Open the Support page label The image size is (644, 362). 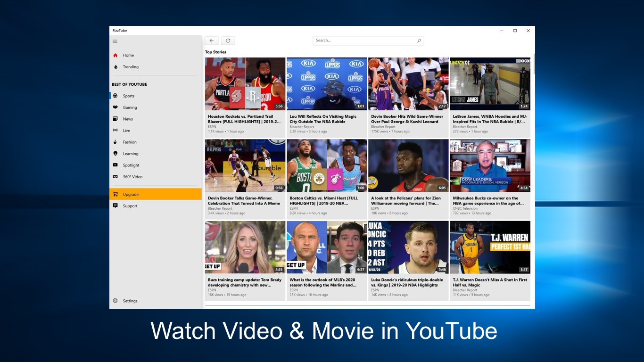pyautogui.click(x=130, y=206)
